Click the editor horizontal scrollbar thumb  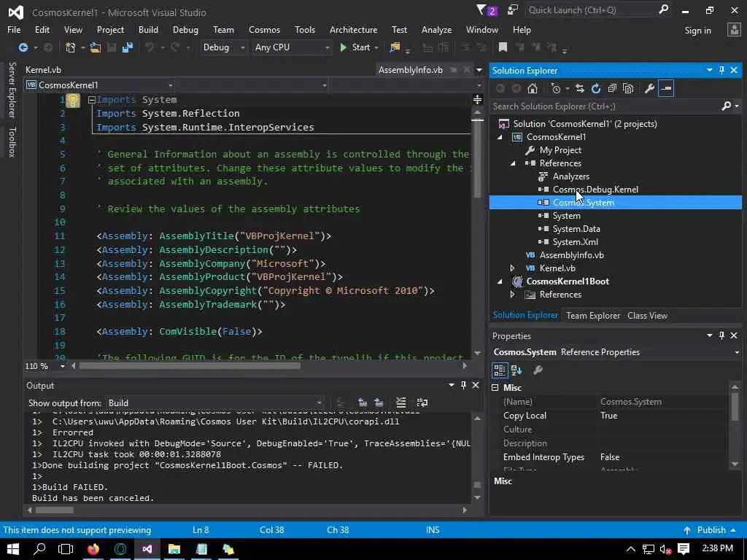pos(190,366)
